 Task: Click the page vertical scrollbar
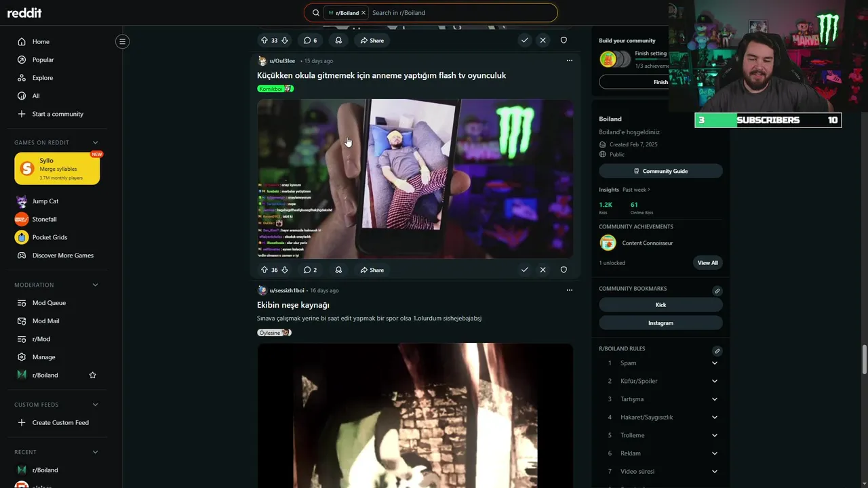coord(864,359)
